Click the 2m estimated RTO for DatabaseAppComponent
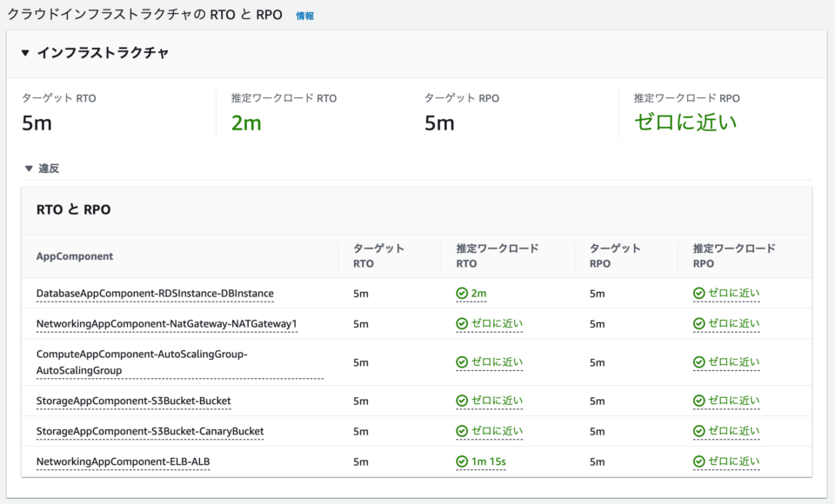The width and height of the screenshot is (835, 504). tap(478, 293)
